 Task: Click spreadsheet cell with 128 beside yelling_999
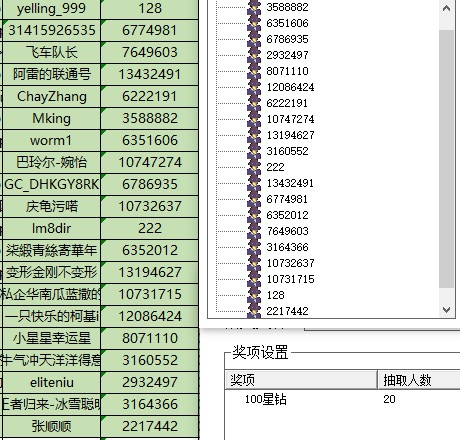click(150, 9)
